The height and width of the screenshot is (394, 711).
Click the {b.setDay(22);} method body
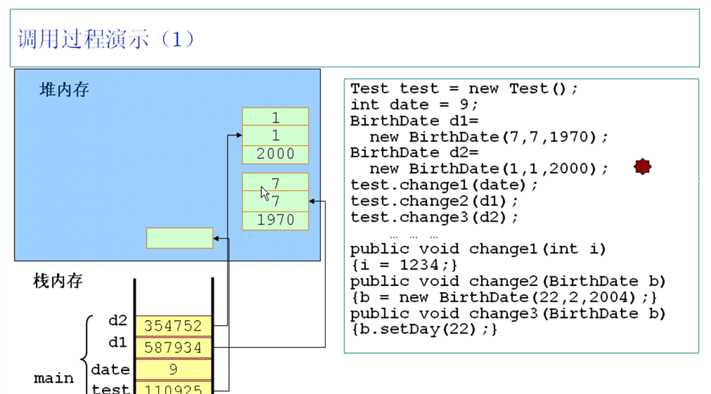click(424, 330)
